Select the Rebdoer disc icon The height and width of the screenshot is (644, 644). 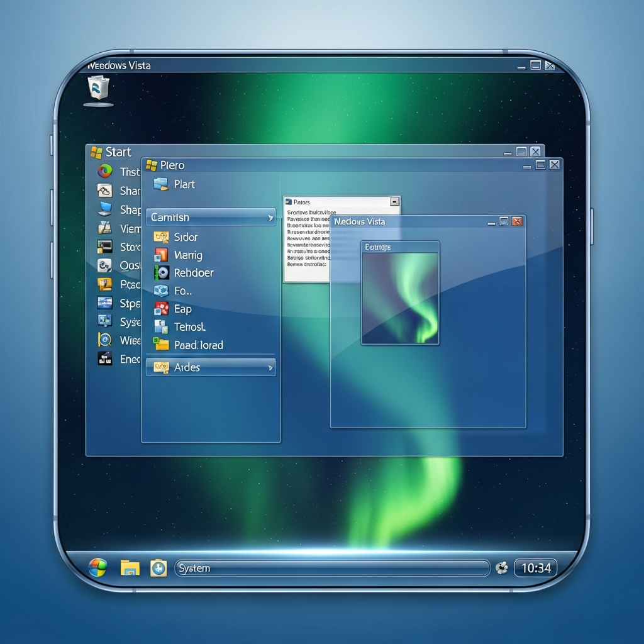162,272
